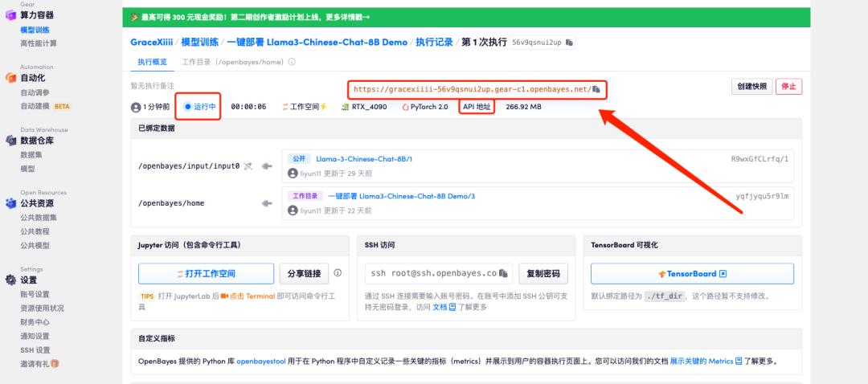The image size is (868, 384).
Task: Click the 文档 link icon in SSH section
Action: pyautogui.click(x=452, y=307)
